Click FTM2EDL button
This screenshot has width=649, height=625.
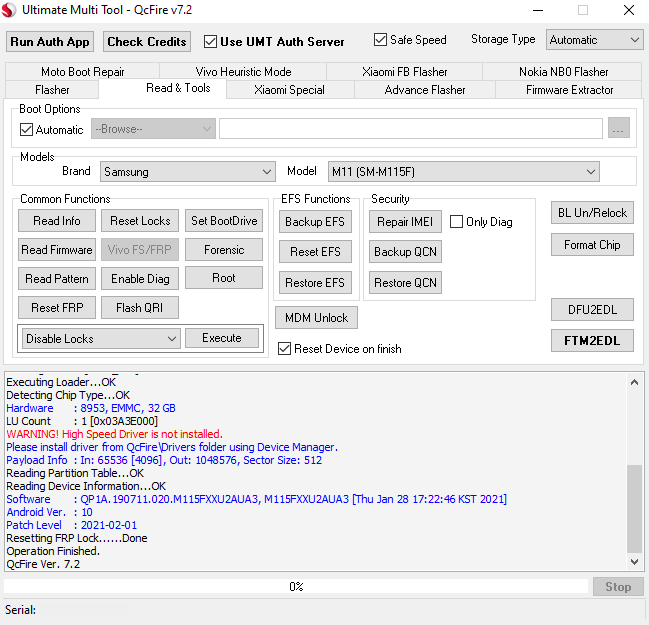point(592,341)
